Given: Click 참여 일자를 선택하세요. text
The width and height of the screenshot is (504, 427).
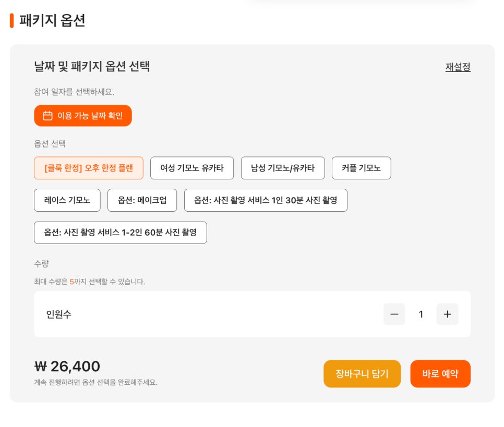Looking at the screenshot, I should point(74,92).
